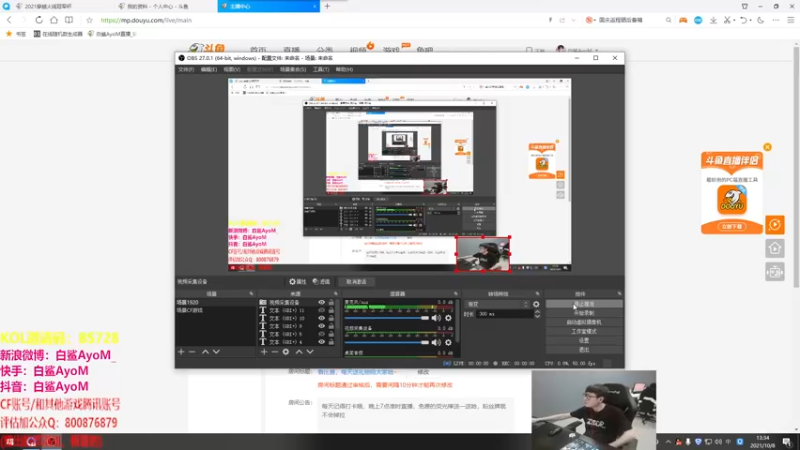Expand the address bar history dropdown arrow
This screenshot has height=450, width=800.
pos(573,20)
